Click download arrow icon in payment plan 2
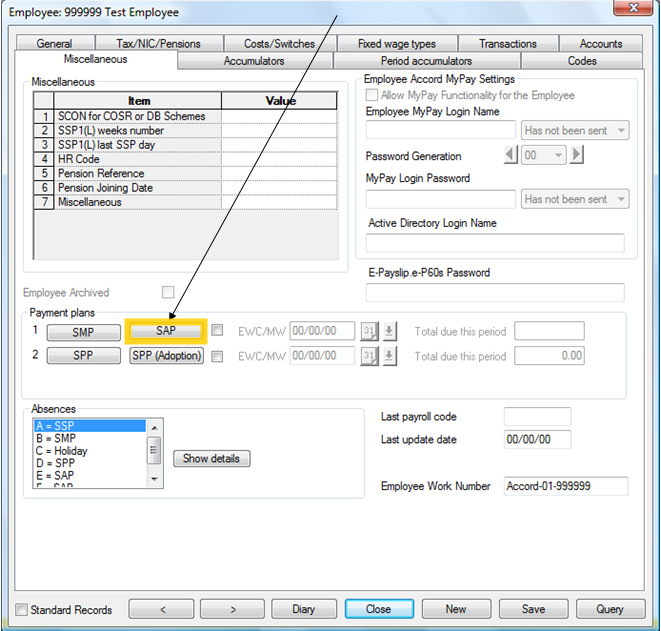 (390, 356)
